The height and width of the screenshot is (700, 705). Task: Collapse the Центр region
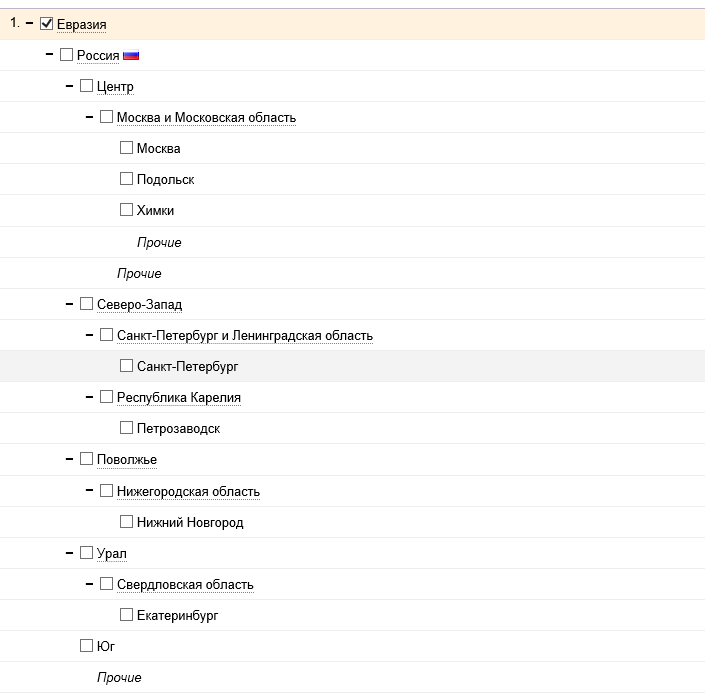tap(69, 86)
